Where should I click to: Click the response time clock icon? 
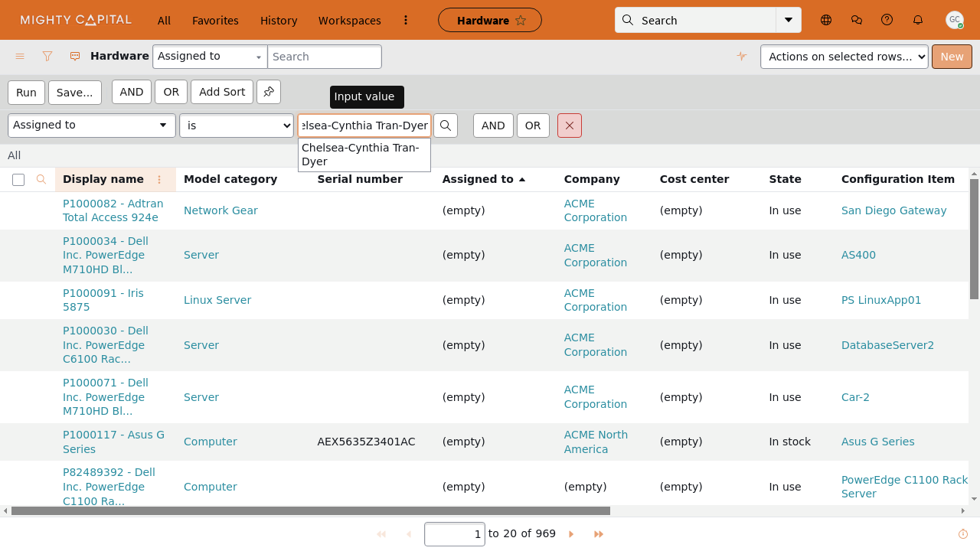[x=963, y=534]
